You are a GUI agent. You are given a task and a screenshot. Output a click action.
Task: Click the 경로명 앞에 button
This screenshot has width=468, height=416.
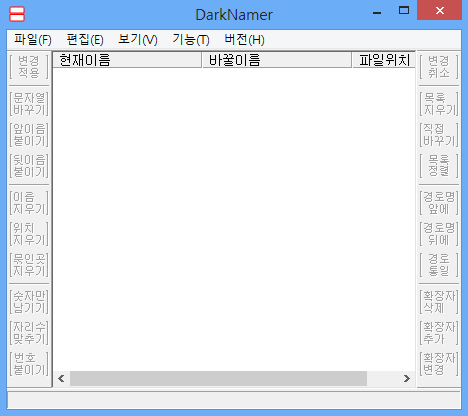pos(439,203)
